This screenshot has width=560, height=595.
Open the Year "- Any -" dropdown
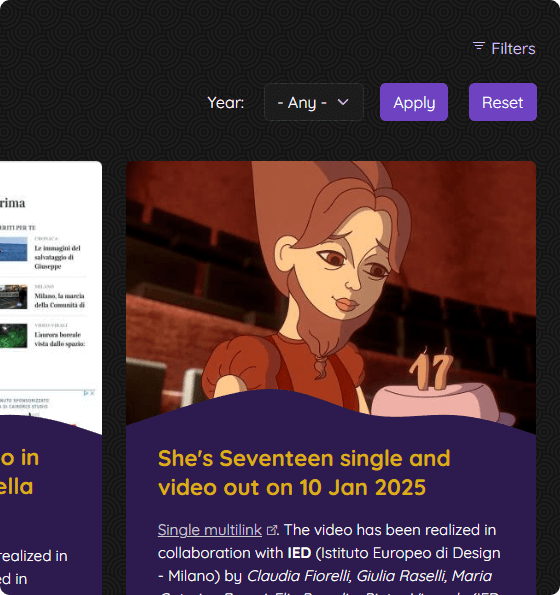[314, 102]
